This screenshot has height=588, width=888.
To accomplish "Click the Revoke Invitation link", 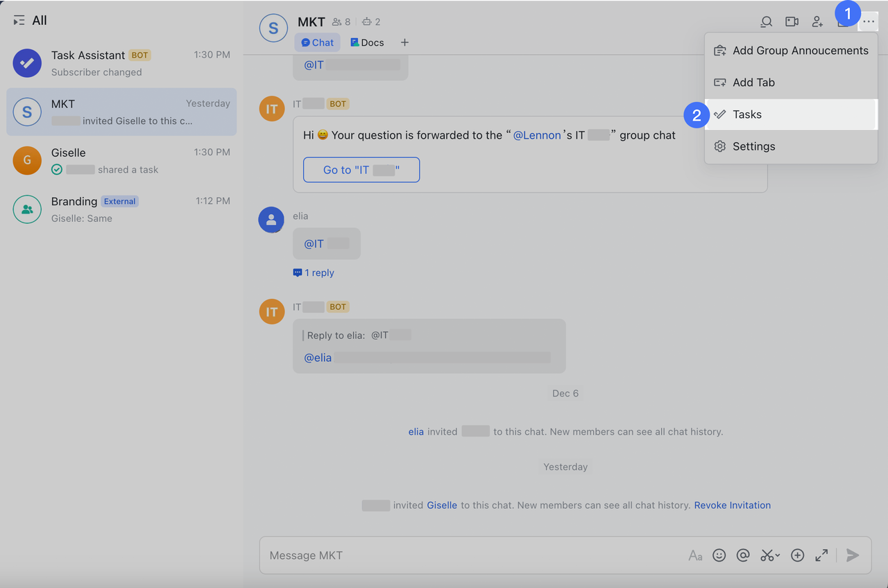I will point(732,505).
